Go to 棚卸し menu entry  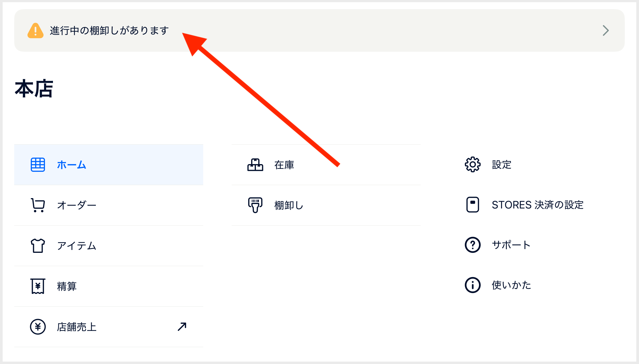click(x=326, y=205)
